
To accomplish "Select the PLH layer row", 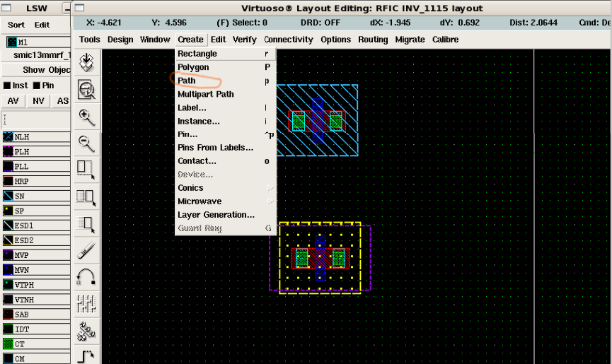I will click(x=36, y=151).
